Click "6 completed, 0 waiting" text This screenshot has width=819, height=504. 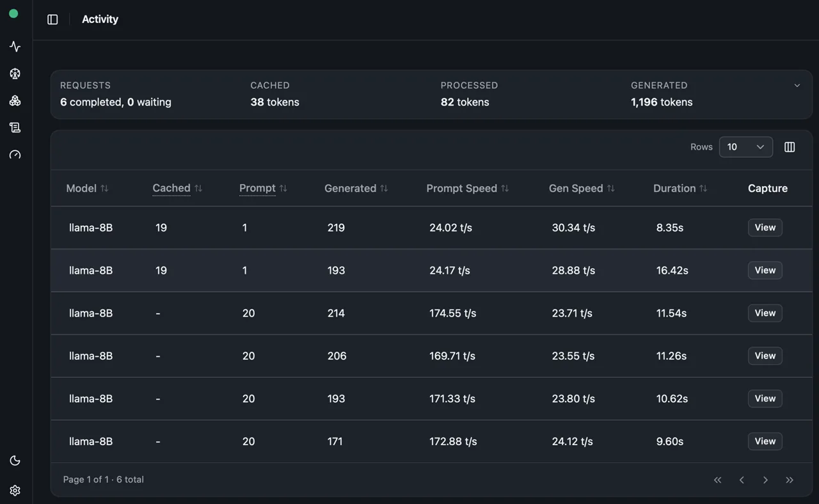pyautogui.click(x=116, y=102)
